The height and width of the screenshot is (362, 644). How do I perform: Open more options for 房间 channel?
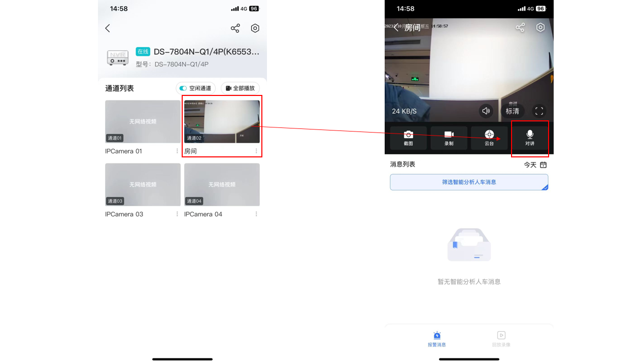tap(256, 151)
